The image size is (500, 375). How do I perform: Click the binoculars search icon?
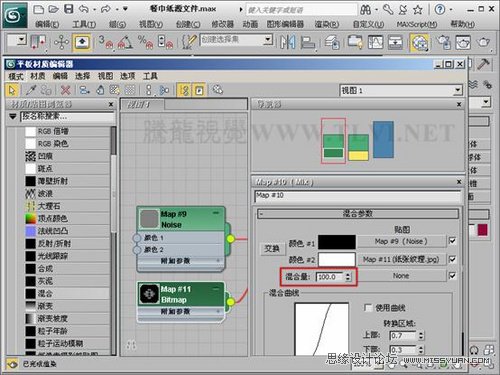[365, 10]
